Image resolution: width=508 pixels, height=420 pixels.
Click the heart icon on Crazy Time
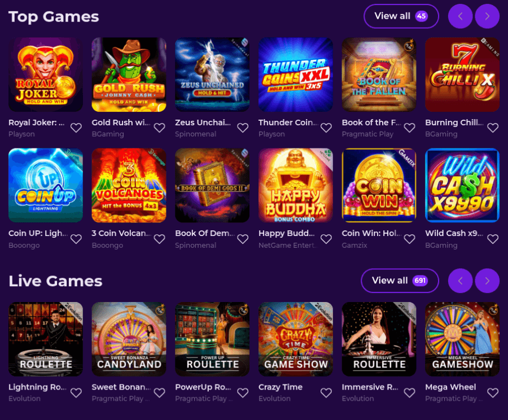point(326,393)
